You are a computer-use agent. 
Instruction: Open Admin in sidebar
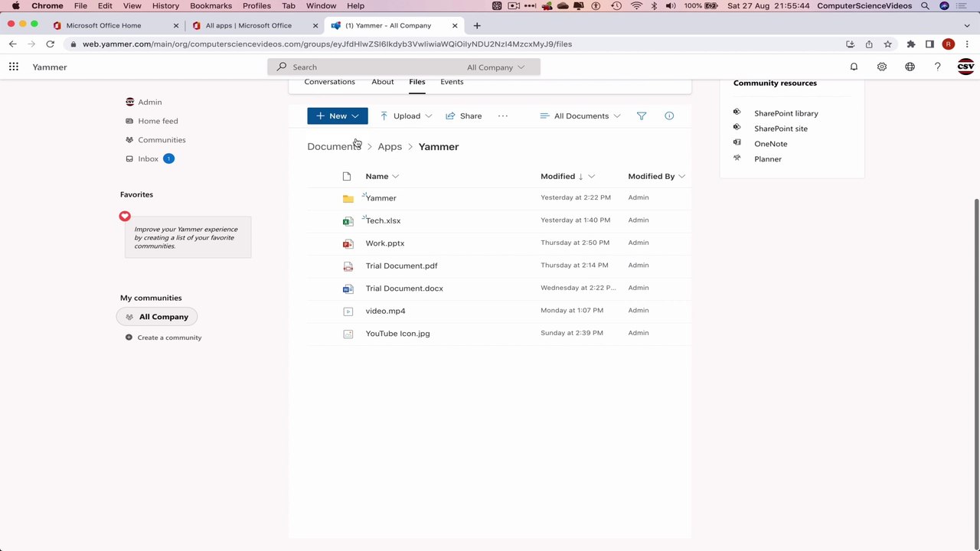149,102
